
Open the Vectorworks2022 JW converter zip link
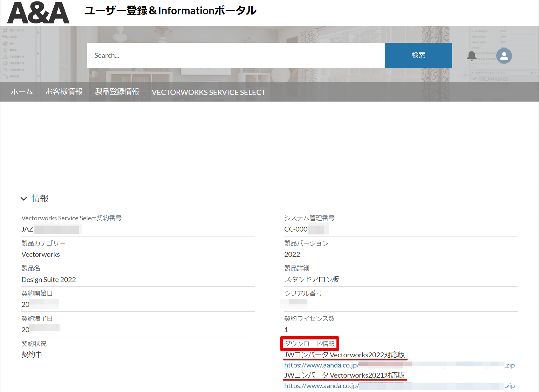click(400, 365)
